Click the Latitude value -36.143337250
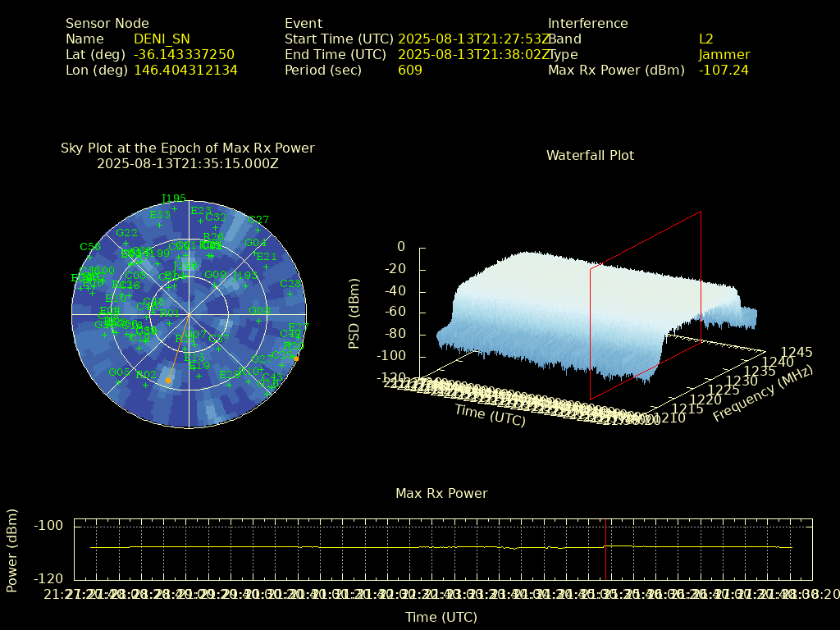 [184, 55]
